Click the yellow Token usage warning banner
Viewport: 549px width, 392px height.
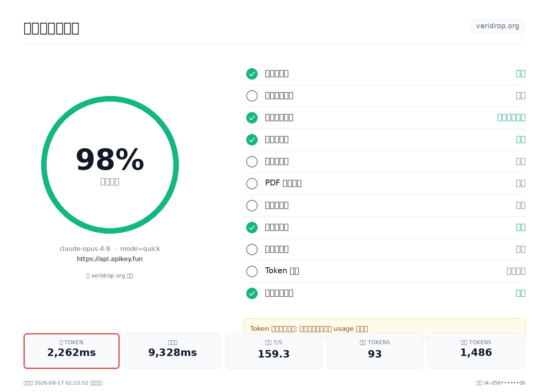pos(384,328)
